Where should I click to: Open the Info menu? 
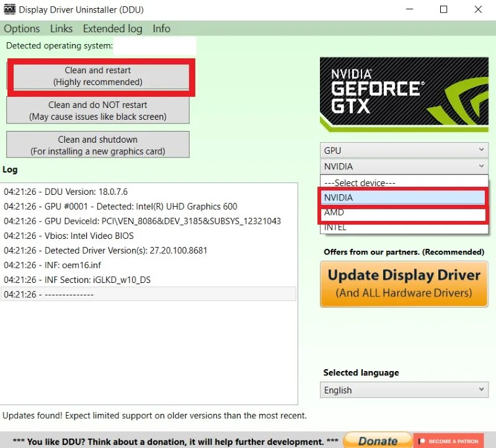pos(161,29)
